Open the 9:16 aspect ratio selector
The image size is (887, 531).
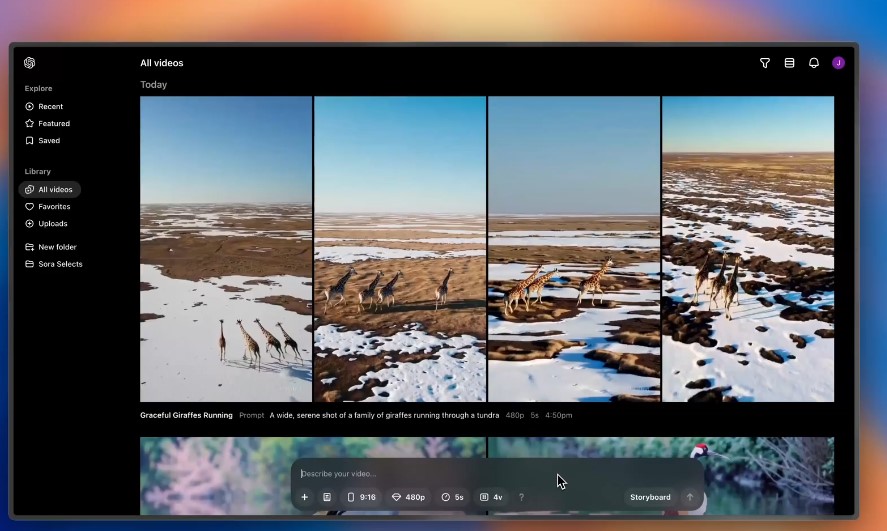(361, 497)
